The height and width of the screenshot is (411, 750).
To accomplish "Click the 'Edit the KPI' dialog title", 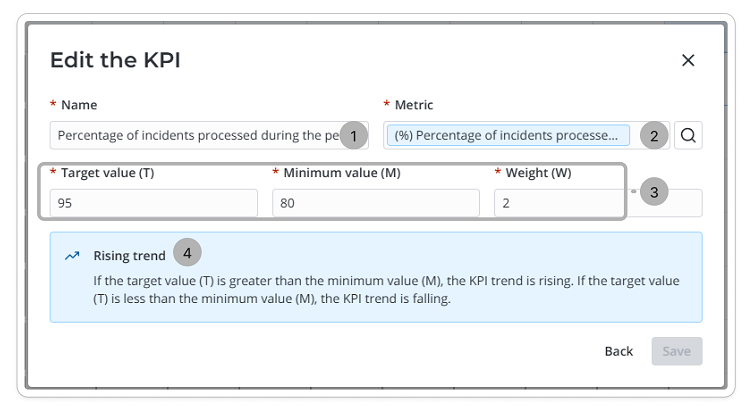I will pyautogui.click(x=115, y=60).
